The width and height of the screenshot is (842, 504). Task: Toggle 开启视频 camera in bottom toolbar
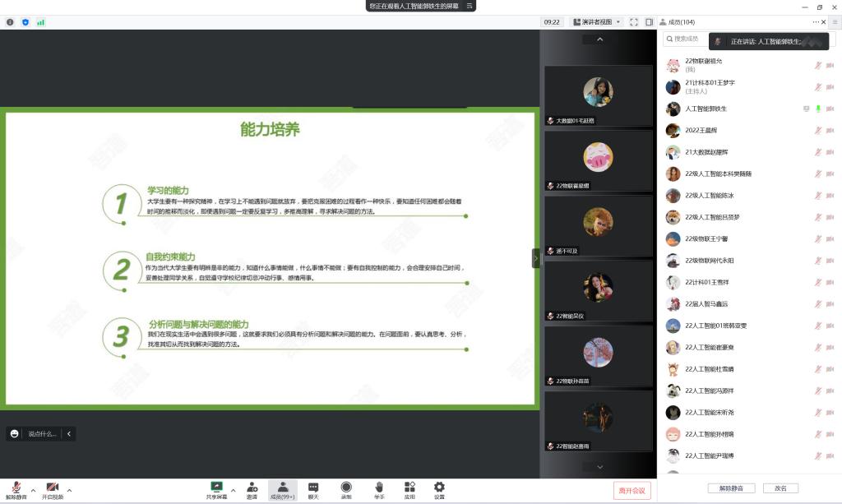point(53,488)
